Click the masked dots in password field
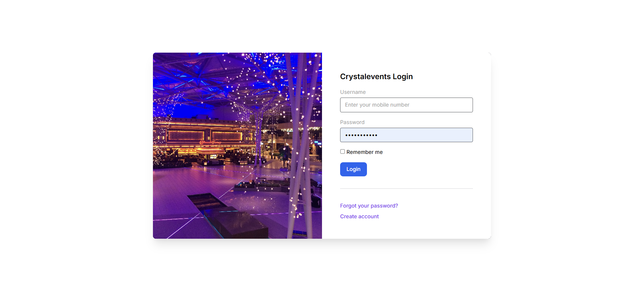Screen dimensions: 644x286 (x=361, y=135)
